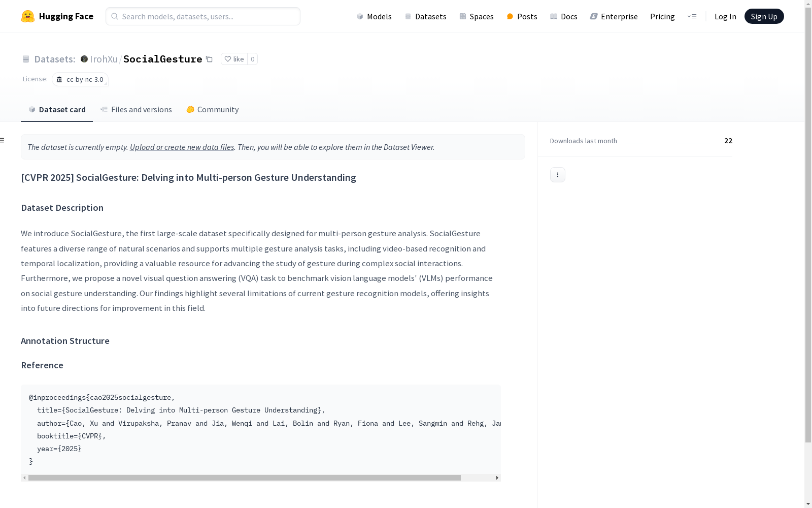Image resolution: width=812 pixels, height=508 pixels.
Task: Select the Dataset card tab
Action: (x=57, y=109)
